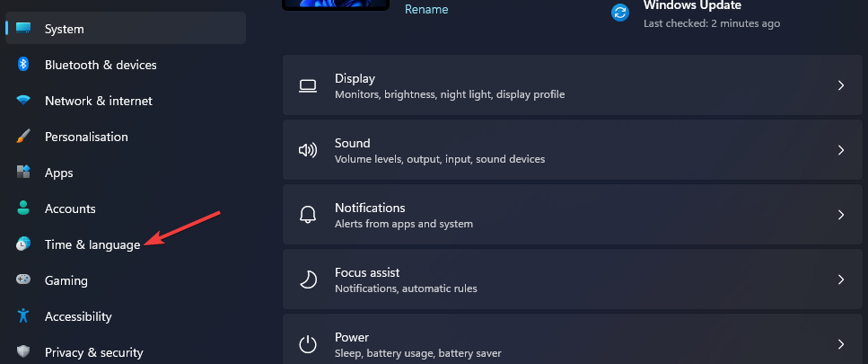Open Notifications chevron arrow

[841, 215]
